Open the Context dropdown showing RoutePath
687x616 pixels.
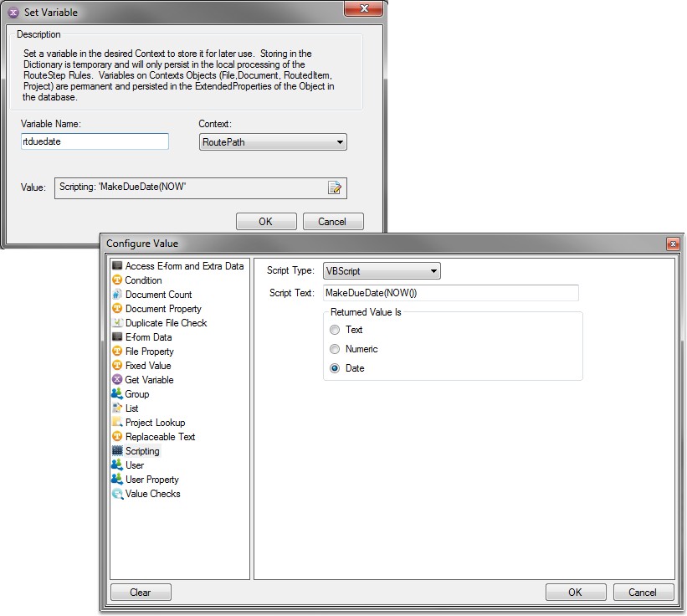[x=273, y=142]
